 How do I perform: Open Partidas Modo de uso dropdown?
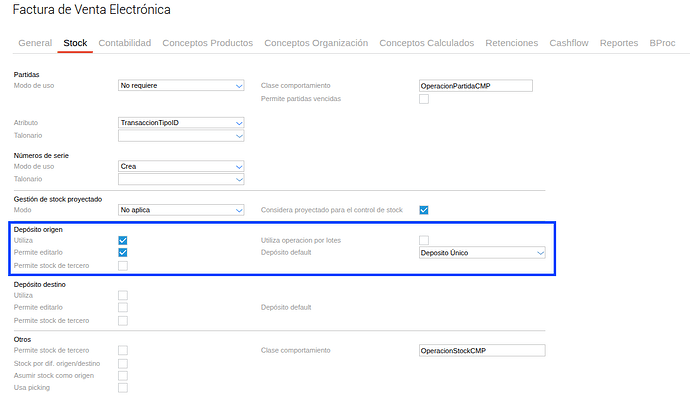[x=181, y=85]
